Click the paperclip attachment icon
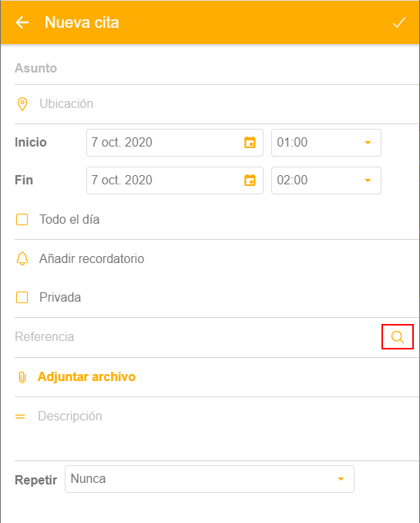Viewport: 420px width, 523px height. tap(22, 377)
